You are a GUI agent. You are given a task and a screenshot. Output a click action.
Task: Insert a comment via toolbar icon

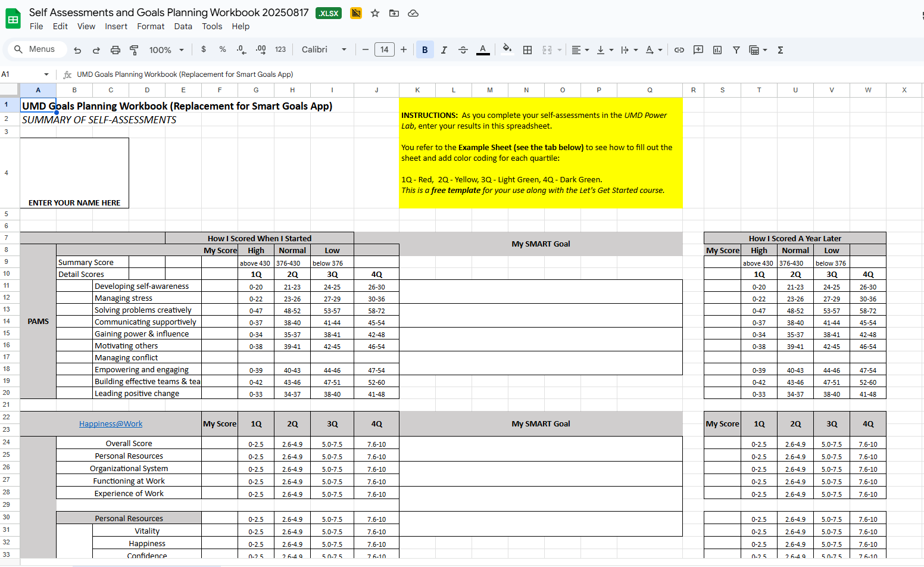click(698, 50)
